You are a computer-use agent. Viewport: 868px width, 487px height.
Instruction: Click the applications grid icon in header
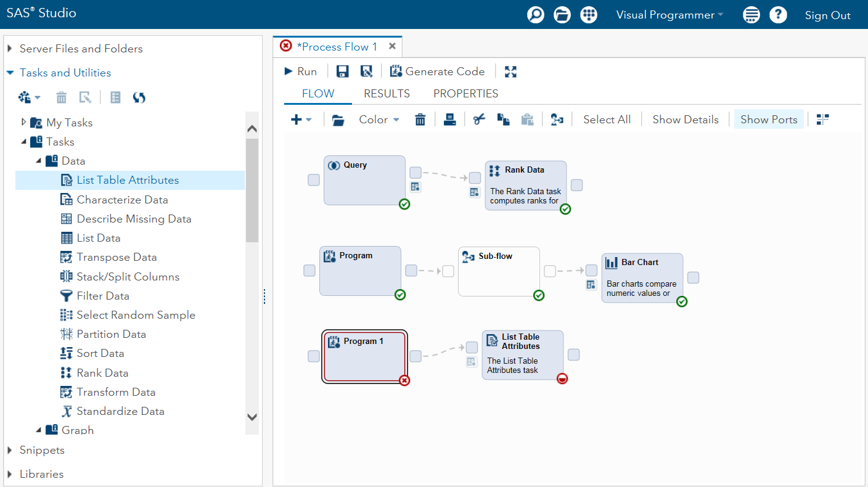click(x=589, y=15)
